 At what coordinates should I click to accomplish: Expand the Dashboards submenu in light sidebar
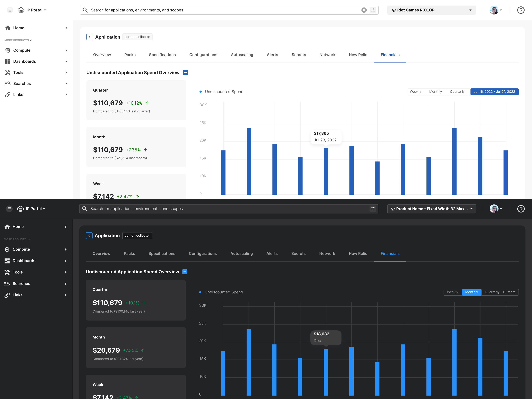coord(66,61)
